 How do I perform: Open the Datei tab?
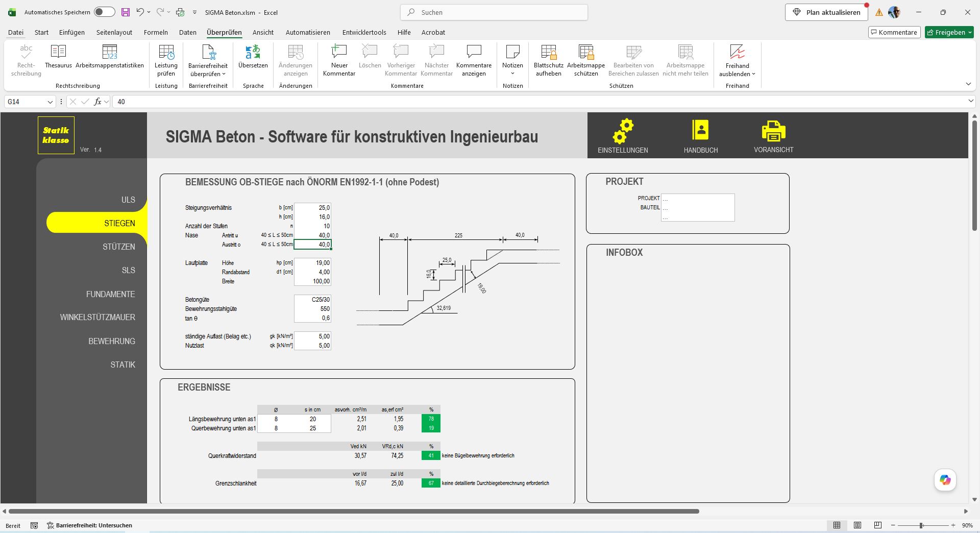(16, 32)
